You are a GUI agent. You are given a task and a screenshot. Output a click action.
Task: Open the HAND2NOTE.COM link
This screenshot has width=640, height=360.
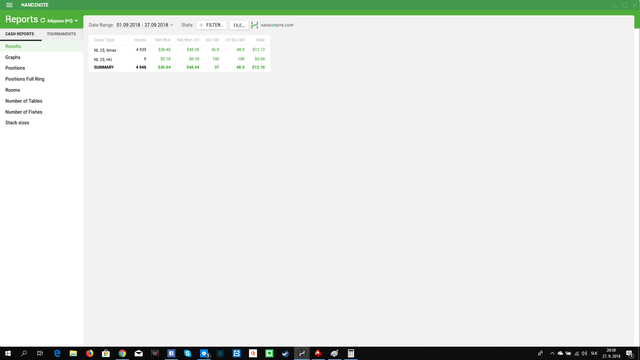coord(277,25)
